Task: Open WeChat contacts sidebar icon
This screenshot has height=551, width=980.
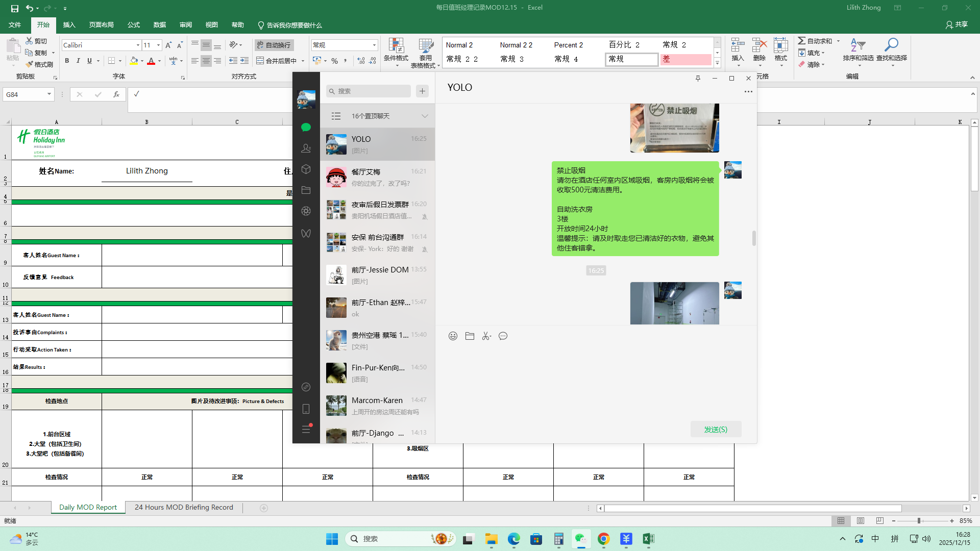Action: pos(306,148)
